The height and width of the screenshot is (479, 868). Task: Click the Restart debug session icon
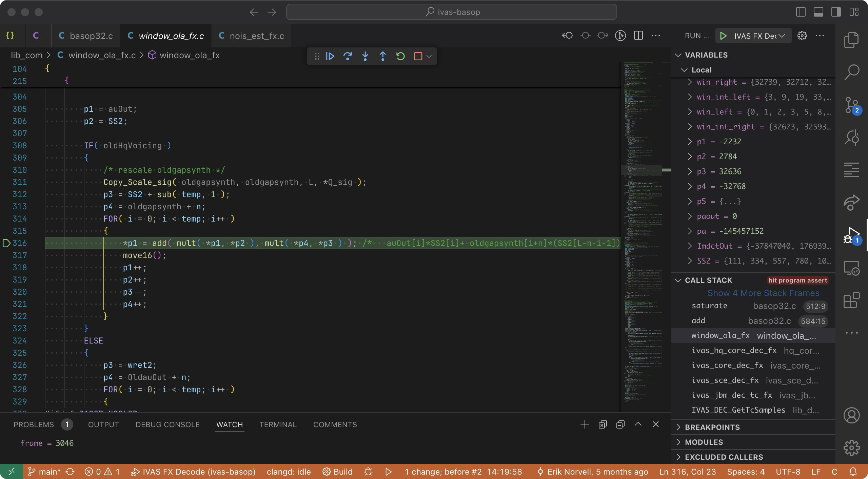[400, 56]
